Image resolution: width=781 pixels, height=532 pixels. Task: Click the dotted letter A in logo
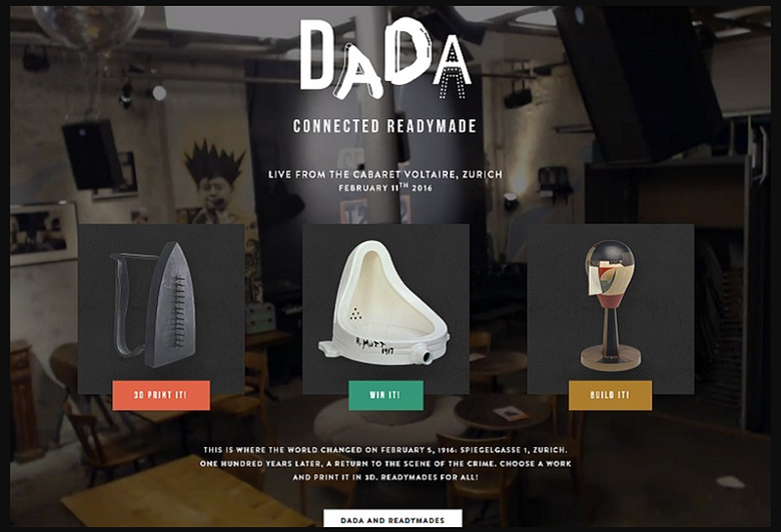(452, 66)
